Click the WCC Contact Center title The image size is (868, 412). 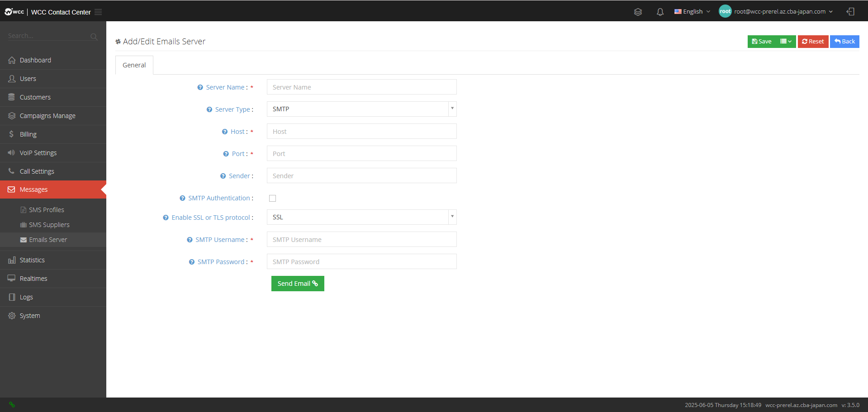pos(61,12)
